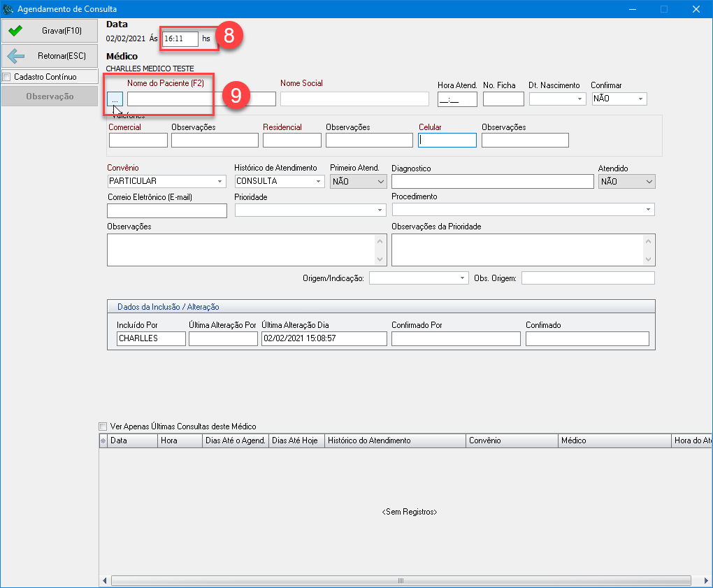Open the Confirmar dropdown set to NÃO
Screen dimensions: 713x588
640,99
